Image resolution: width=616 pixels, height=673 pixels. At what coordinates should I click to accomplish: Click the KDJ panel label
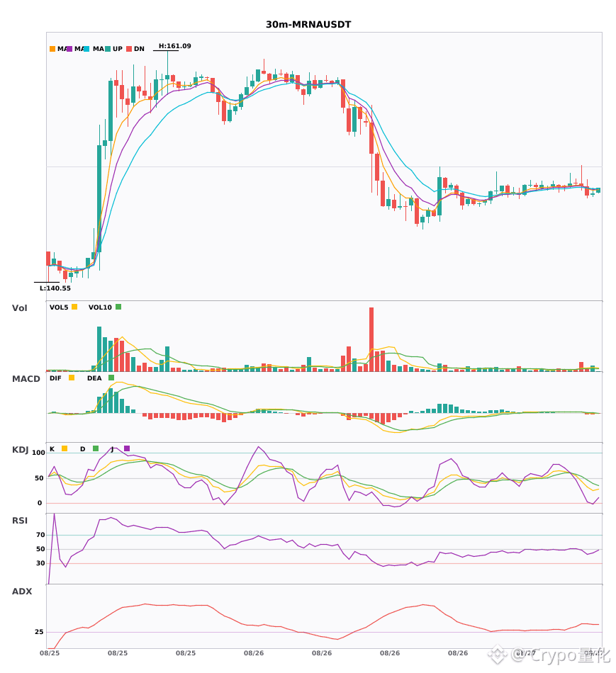click(x=20, y=450)
